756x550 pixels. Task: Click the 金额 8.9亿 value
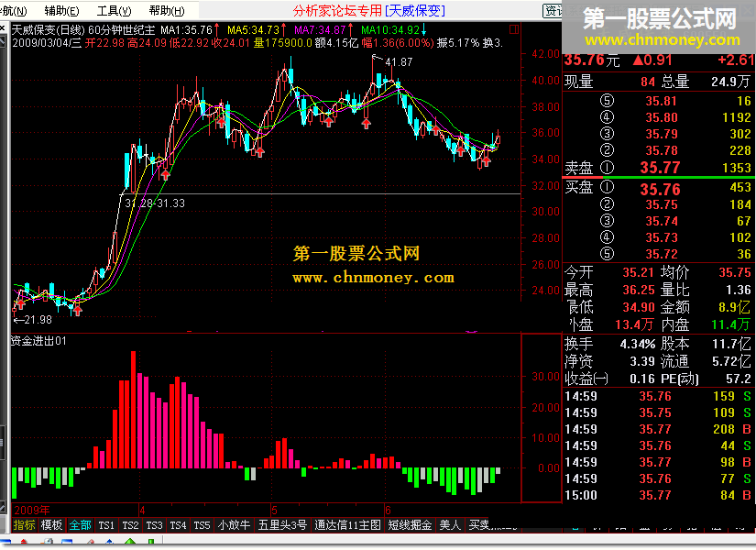pos(734,307)
